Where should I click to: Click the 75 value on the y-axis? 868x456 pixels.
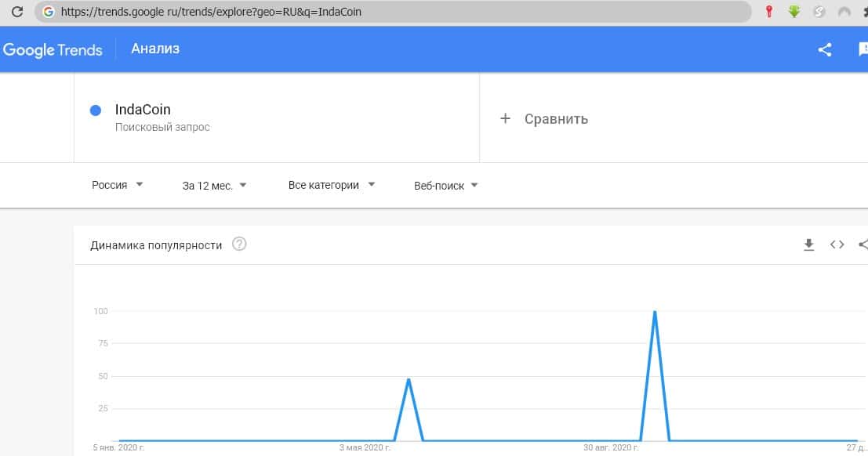[x=103, y=343]
